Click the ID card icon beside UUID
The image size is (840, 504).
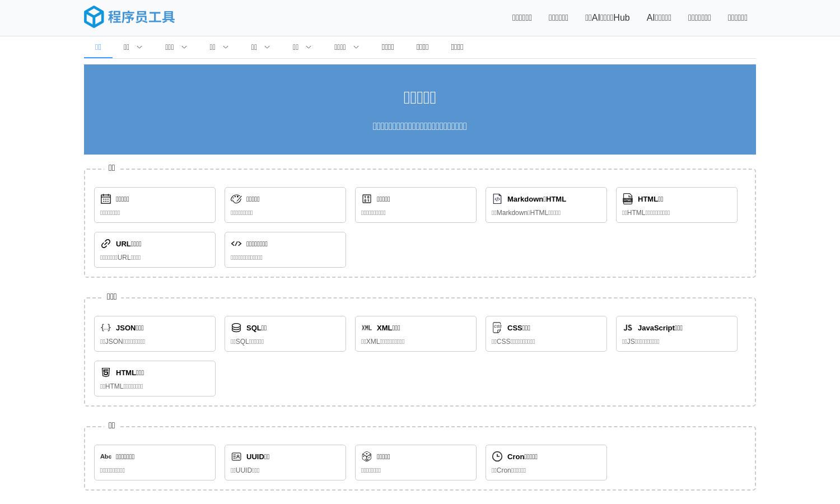(236, 456)
